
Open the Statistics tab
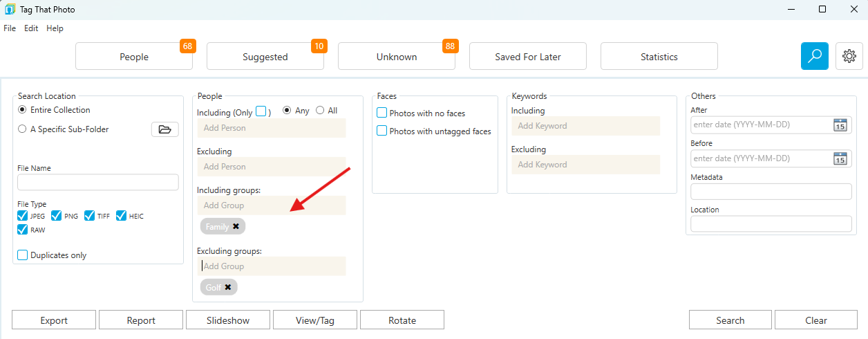coord(659,57)
